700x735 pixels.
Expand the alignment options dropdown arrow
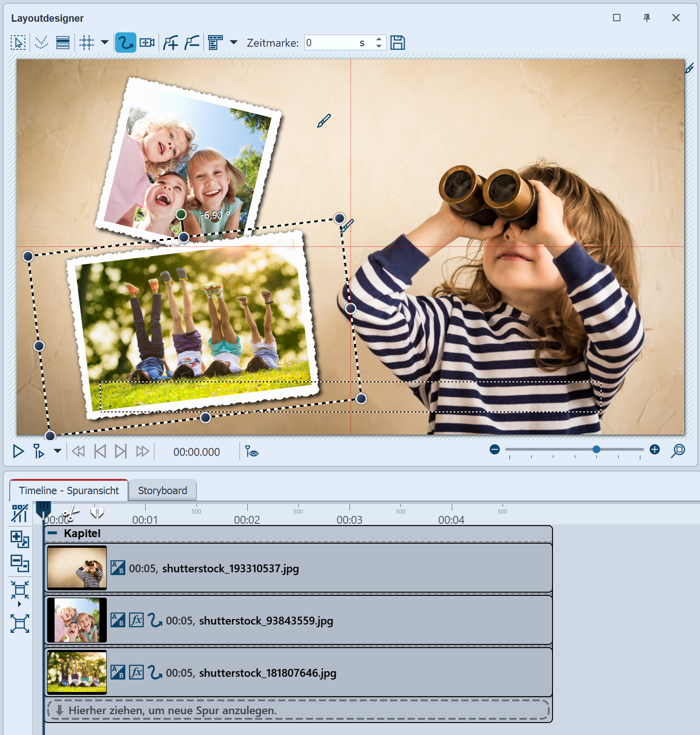[234, 43]
